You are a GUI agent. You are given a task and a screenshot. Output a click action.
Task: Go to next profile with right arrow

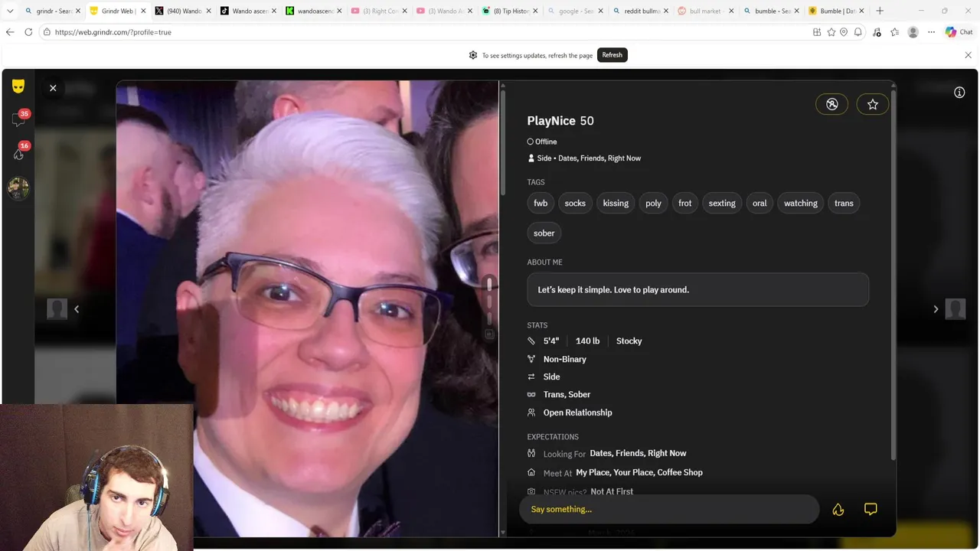click(x=936, y=309)
